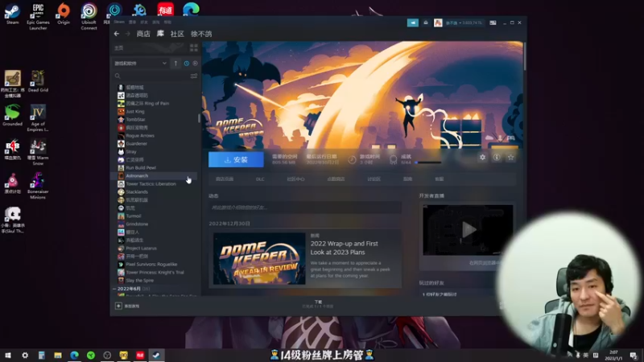Image resolution: width=644 pixels, height=362 pixels.
Task: Open the community hub tab on game page
Action: click(x=295, y=179)
